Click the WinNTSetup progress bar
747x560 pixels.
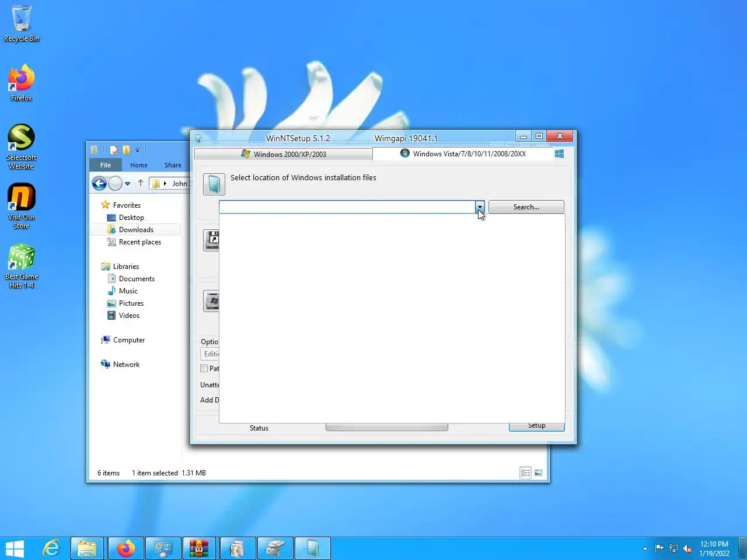[x=387, y=428]
